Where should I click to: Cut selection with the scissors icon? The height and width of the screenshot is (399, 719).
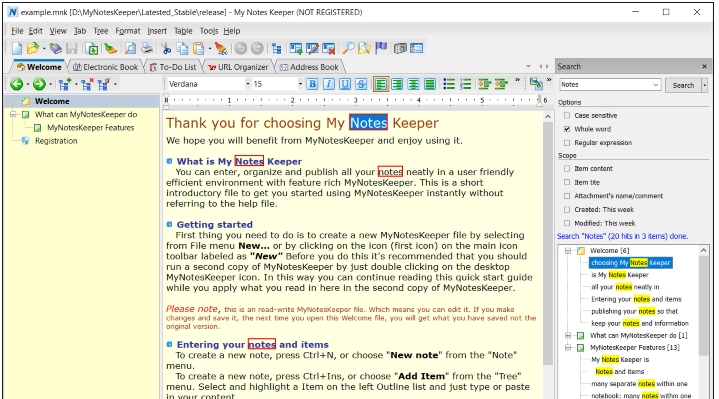(166, 48)
